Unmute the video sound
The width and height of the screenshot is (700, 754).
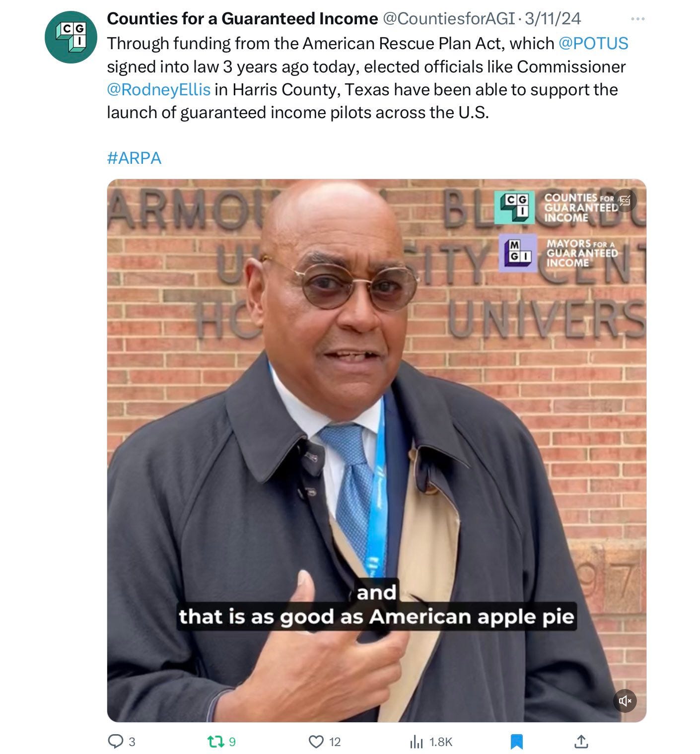point(625,700)
